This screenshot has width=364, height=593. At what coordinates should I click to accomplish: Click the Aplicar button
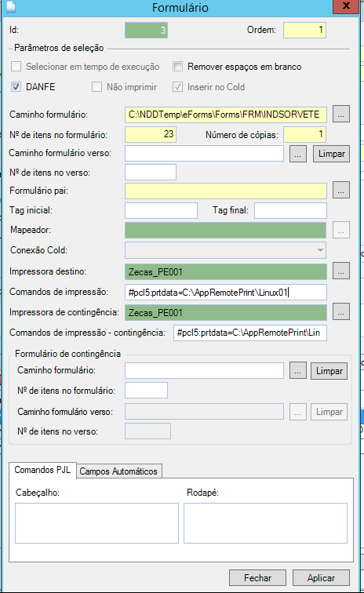[321, 578]
